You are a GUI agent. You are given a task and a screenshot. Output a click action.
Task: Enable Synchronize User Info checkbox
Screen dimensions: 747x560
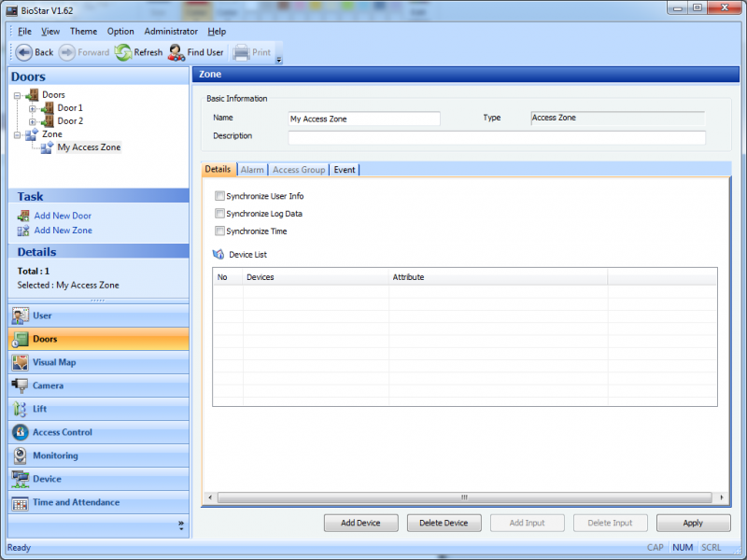pos(220,196)
